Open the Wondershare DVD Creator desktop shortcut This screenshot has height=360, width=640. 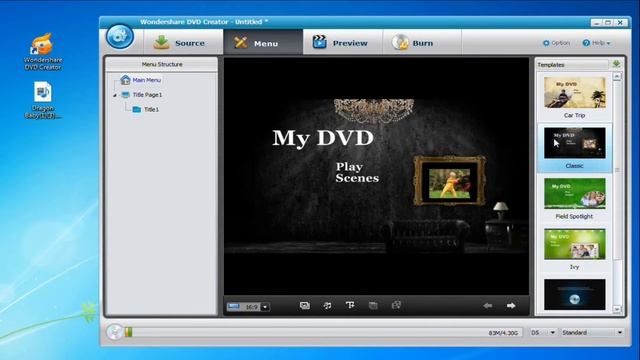43,51
